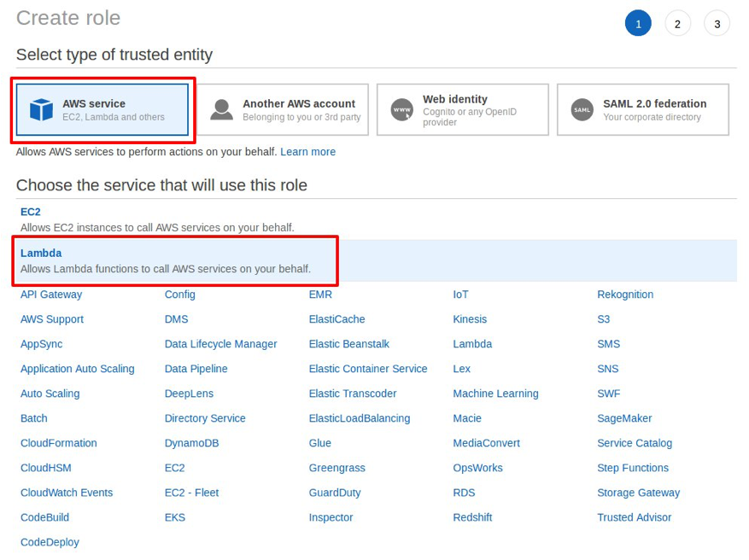Select CodeDeploy service

pyautogui.click(x=50, y=542)
